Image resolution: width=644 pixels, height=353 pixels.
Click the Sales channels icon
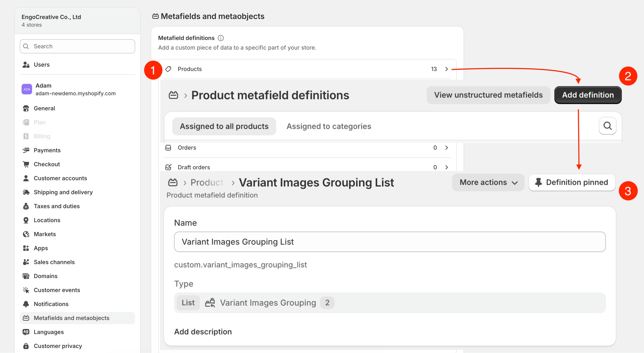tap(26, 262)
